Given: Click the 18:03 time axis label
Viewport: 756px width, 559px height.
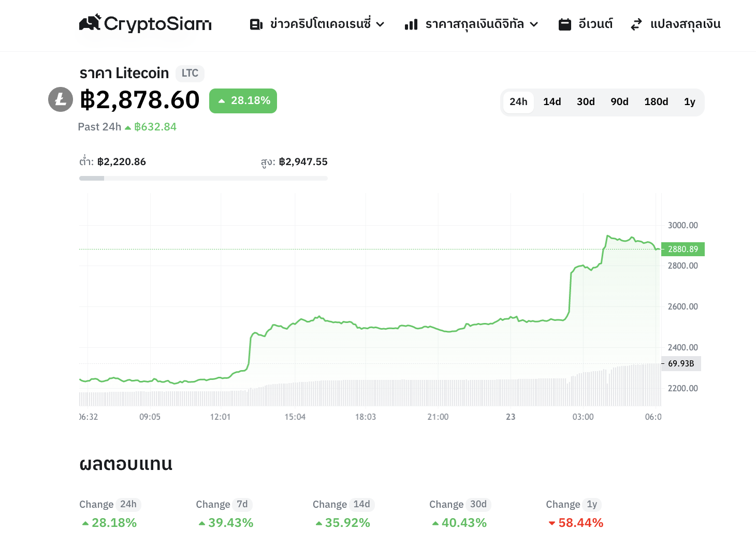Looking at the screenshot, I should coord(366,417).
